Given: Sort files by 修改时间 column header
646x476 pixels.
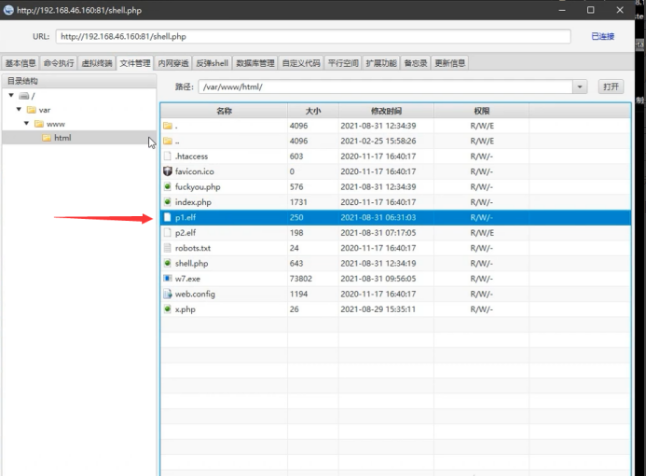Looking at the screenshot, I should pos(386,111).
